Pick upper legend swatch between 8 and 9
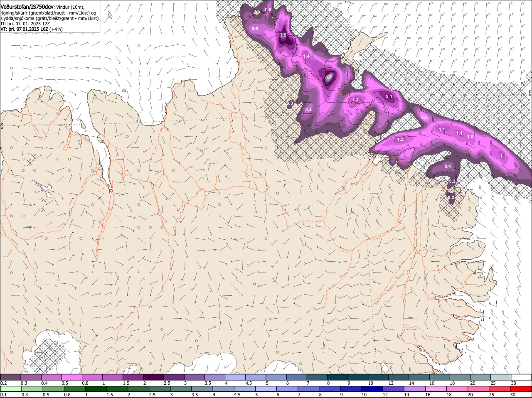 pos(337,377)
